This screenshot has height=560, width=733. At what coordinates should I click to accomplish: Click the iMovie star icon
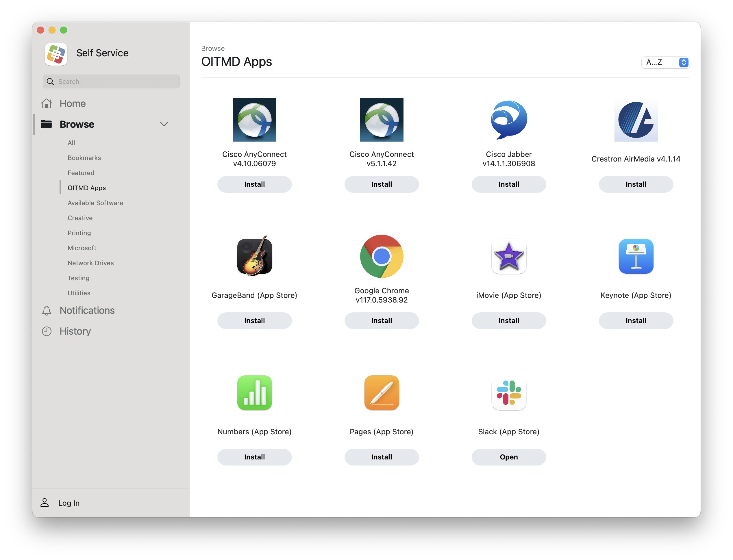pyautogui.click(x=509, y=256)
